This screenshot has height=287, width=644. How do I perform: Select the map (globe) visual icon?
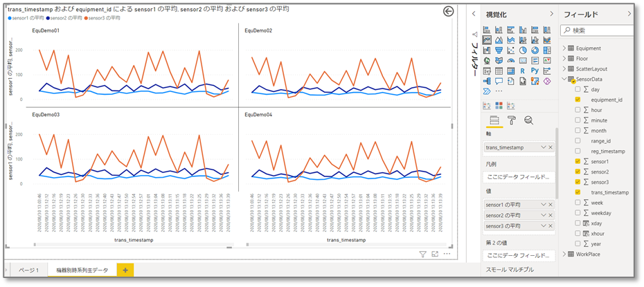click(487, 61)
